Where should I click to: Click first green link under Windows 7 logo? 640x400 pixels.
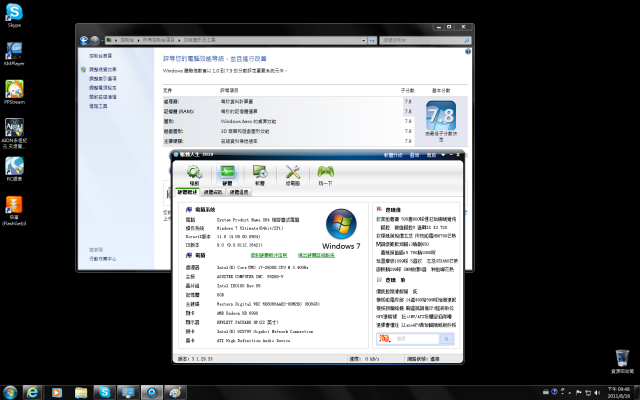[x=269, y=255]
